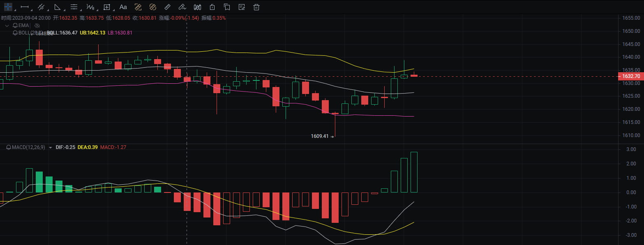Click the MACD(12,26,9) indicator label

29,147
